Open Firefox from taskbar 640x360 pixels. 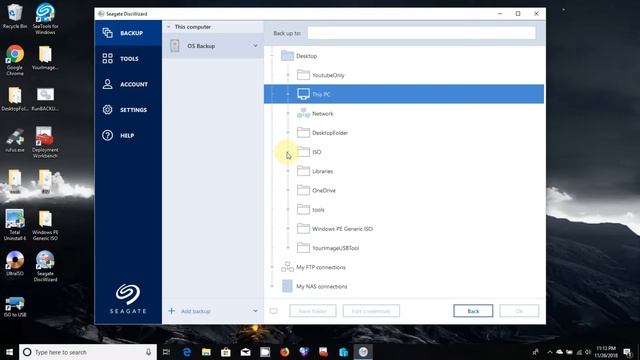284,352
